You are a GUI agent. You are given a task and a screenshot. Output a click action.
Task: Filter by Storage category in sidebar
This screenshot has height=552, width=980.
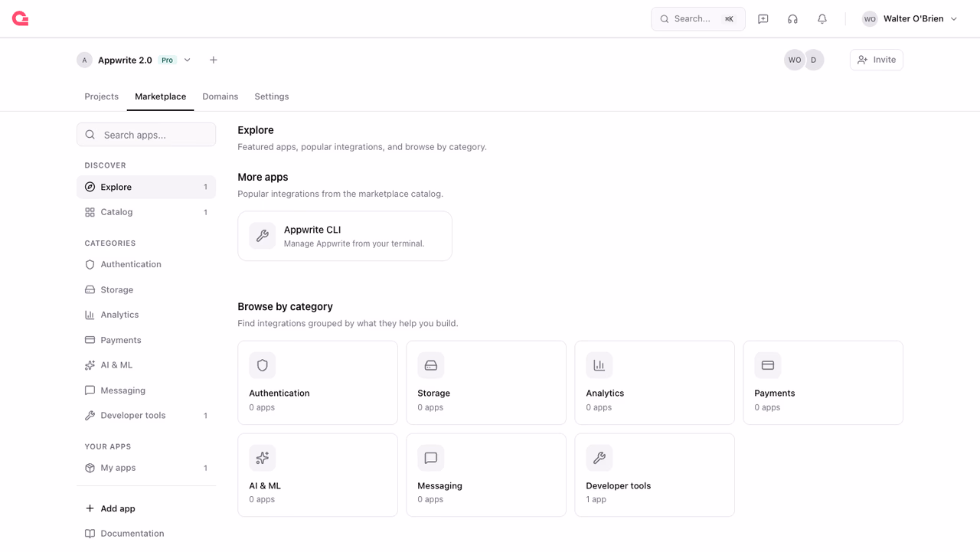(146, 289)
